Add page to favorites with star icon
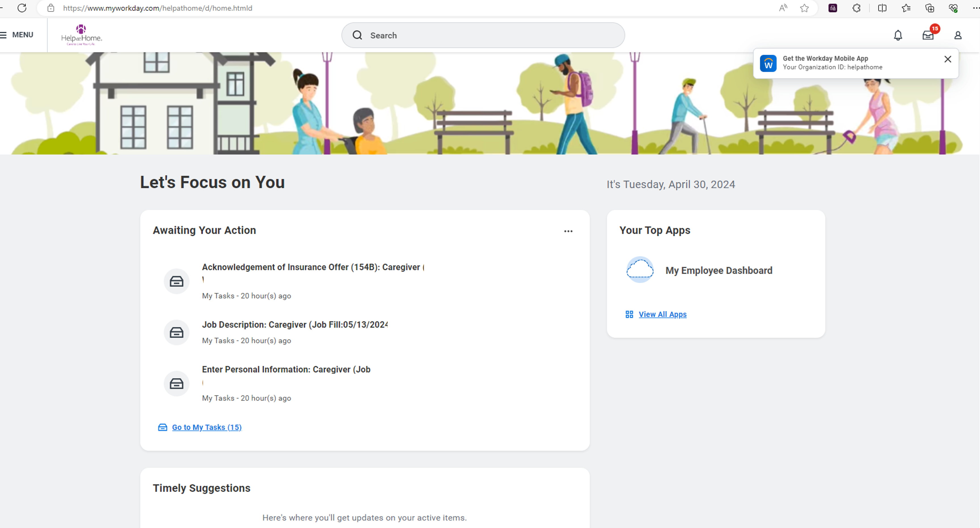The height and width of the screenshot is (528, 980). tap(804, 8)
